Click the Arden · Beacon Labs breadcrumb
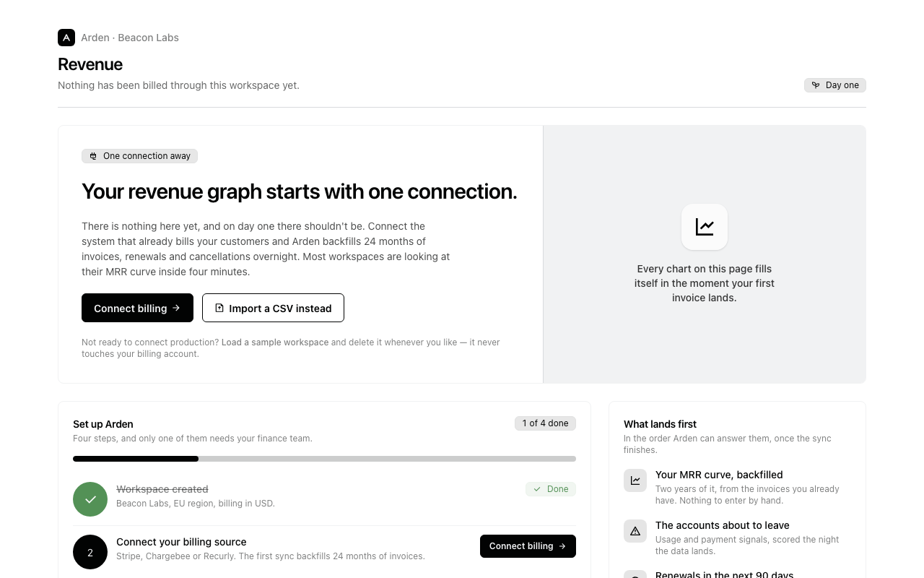Viewport: 924px width, 578px height. pos(130,38)
